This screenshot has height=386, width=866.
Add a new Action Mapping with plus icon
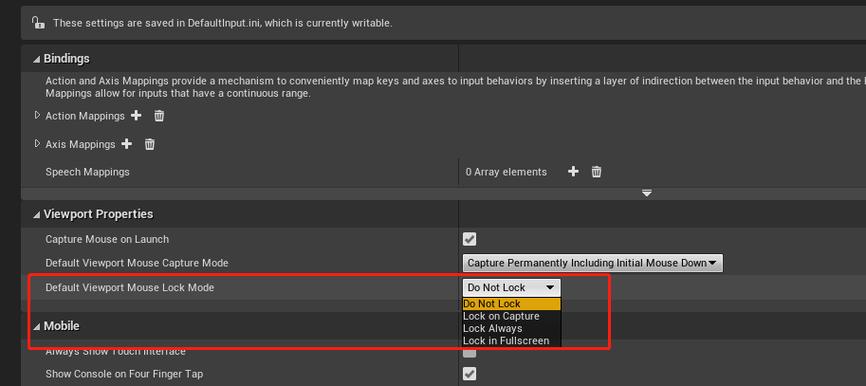[x=136, y=115]
